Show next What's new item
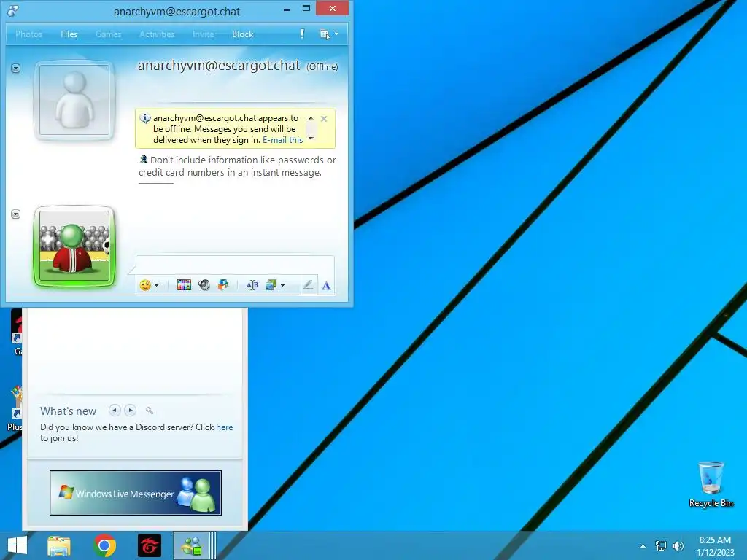This screenshot has height=560, width=747. click(x=130, y=410)
